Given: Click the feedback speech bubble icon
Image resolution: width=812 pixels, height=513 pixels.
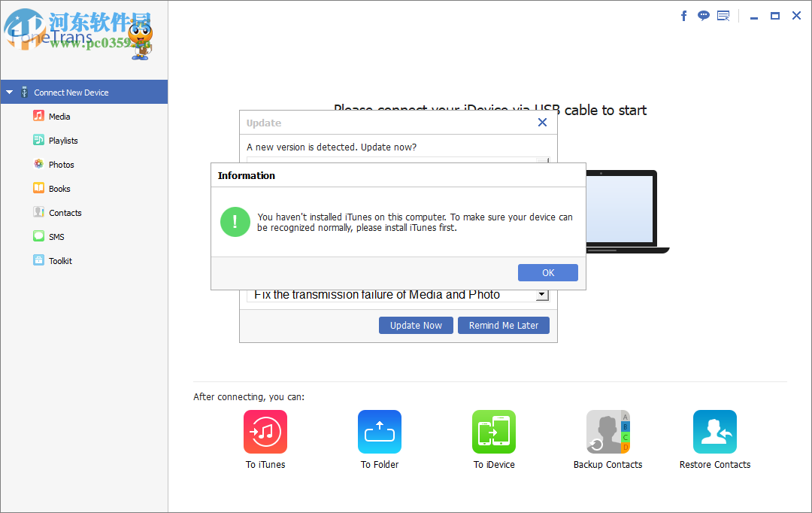Looking at the screenshot, I should click(x=703, y=15).
